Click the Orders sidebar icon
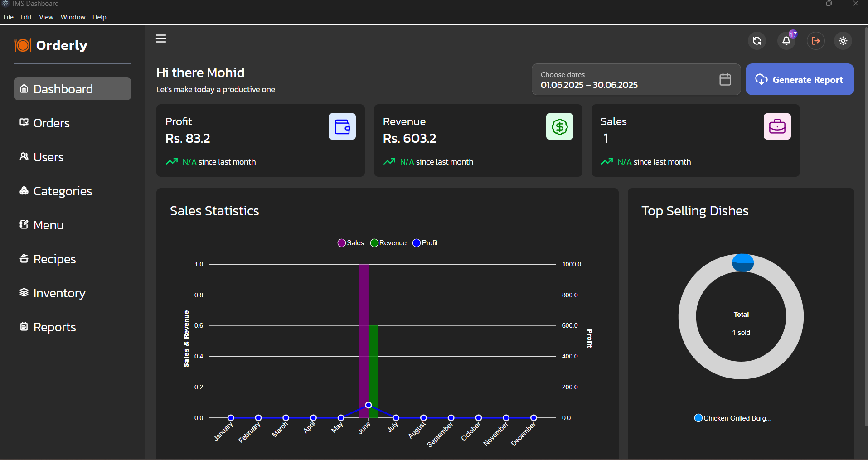The image size is (868, 460). 24,122
